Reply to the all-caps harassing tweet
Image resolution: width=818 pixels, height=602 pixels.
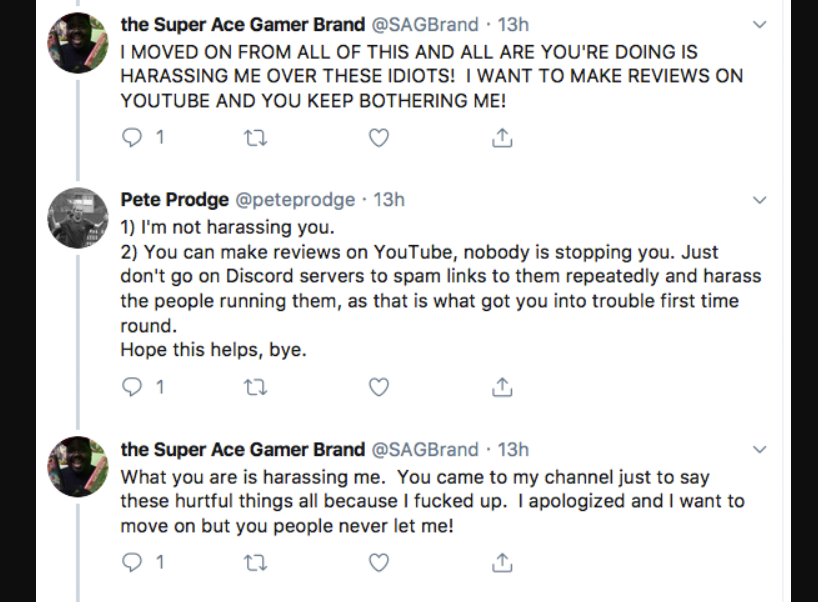131,137
